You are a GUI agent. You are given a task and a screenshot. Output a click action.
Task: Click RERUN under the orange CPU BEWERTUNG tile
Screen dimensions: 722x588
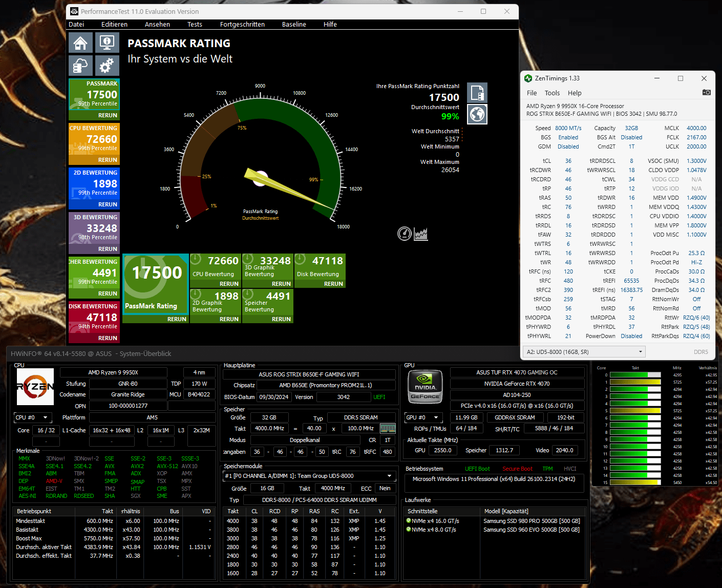(108, 160)
